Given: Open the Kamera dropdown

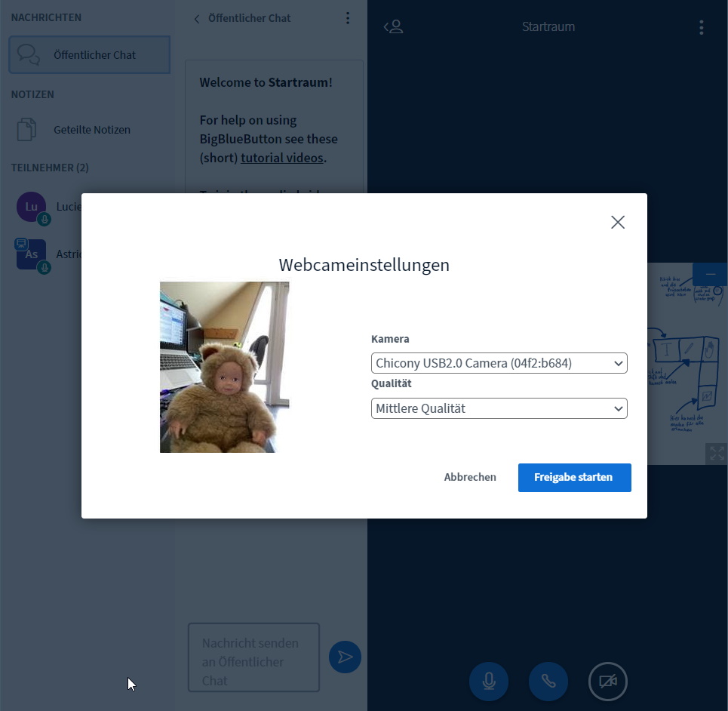Looking at the screenshot, I should point(499,363).
